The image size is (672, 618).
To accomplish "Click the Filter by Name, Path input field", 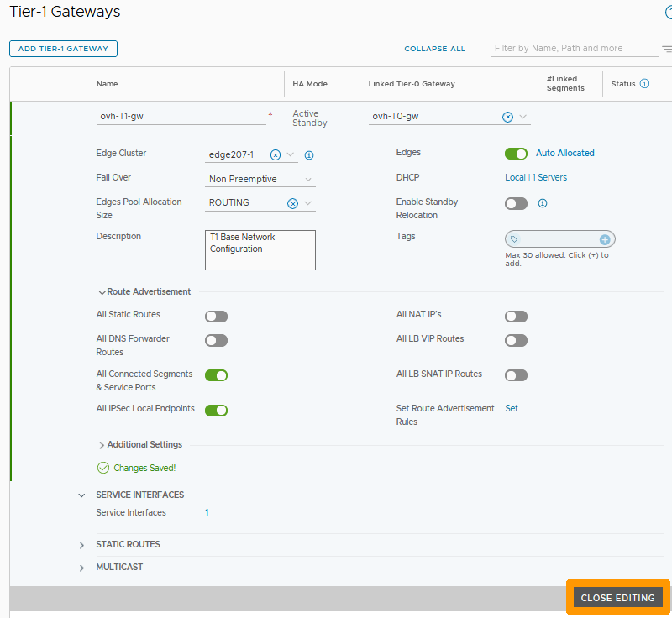I will 574,49.
